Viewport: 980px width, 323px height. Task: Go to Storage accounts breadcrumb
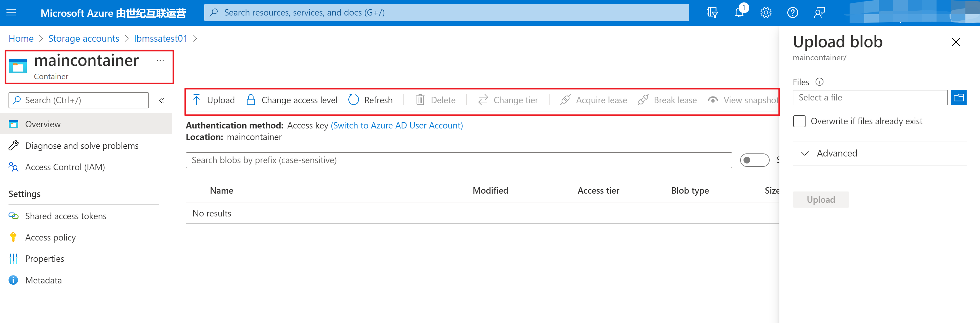tap(83, 38)
